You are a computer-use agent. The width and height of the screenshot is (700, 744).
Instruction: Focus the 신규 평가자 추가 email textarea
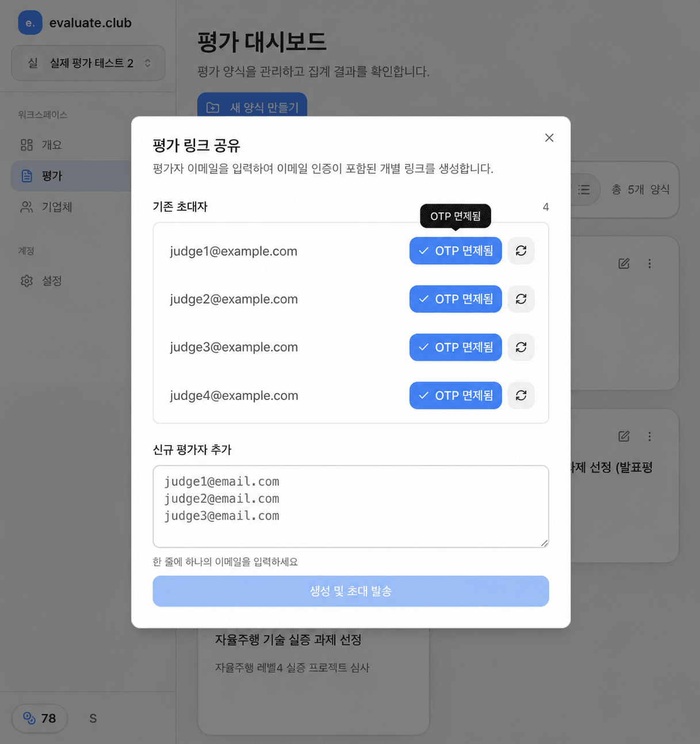click(x=351, y=506)
